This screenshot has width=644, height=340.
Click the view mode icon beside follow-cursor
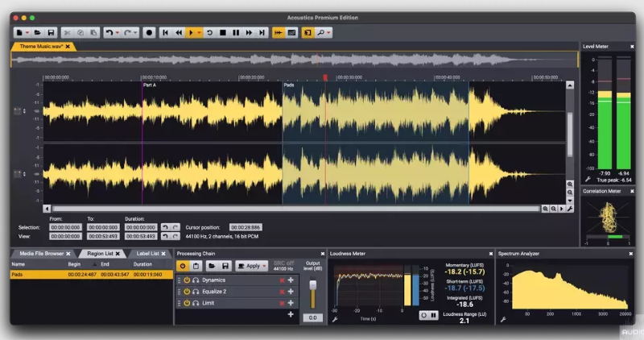tap(291, 32)
